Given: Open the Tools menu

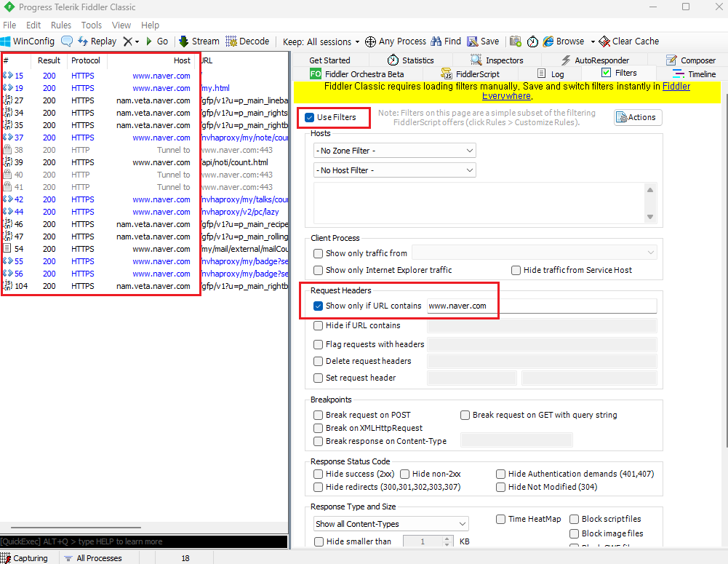Looking at the screenshot, I should pyautogui.click(x=92, y=25).
